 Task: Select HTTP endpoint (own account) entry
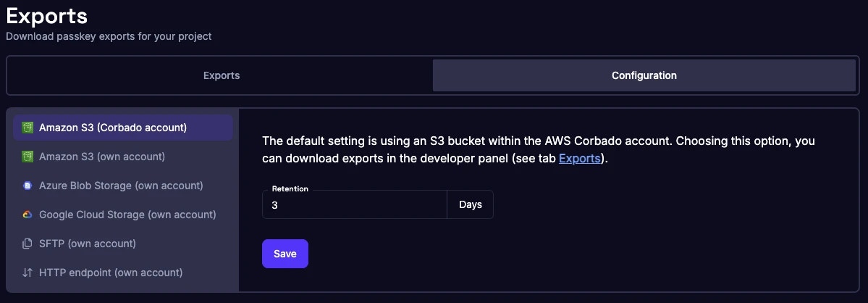111,273
